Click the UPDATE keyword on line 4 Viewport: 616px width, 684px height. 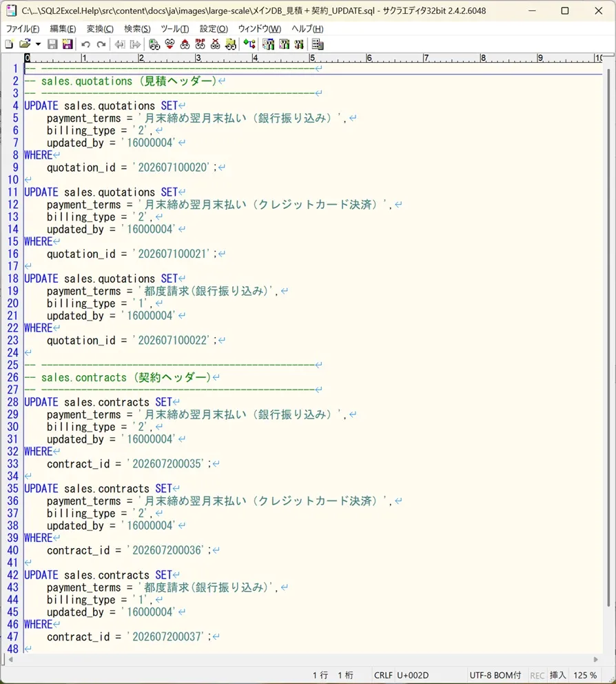point(41,106)
